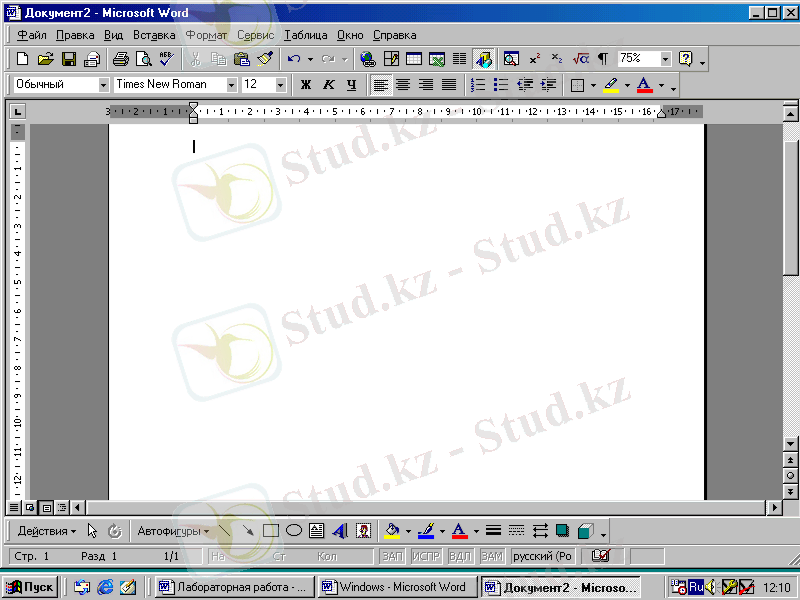
Task: Expand borders dropdown arrow
Action: pos(593,85)
